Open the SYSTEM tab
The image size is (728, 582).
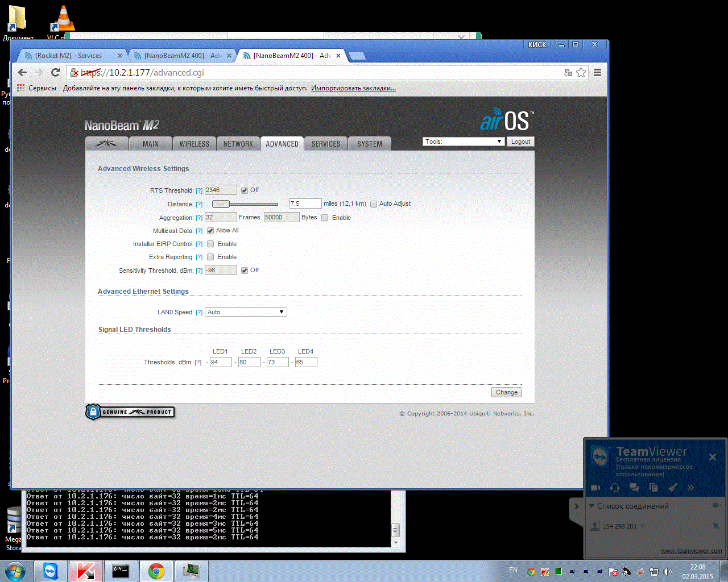click(370, 144)
